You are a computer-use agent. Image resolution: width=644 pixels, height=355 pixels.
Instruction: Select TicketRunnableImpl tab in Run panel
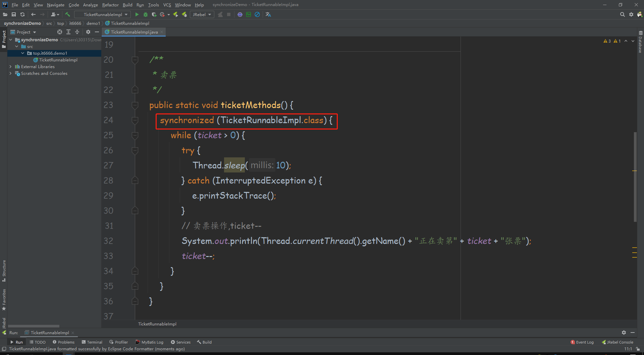pos(49,333)
